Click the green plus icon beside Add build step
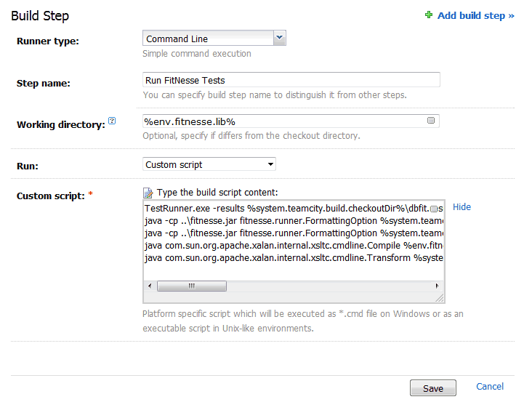532x418 pixels. coord(429,15)
